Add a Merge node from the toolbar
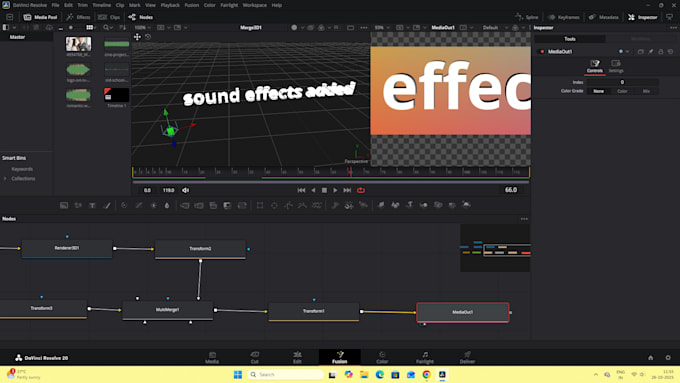 pyautogui.click(x=213, y=205)
